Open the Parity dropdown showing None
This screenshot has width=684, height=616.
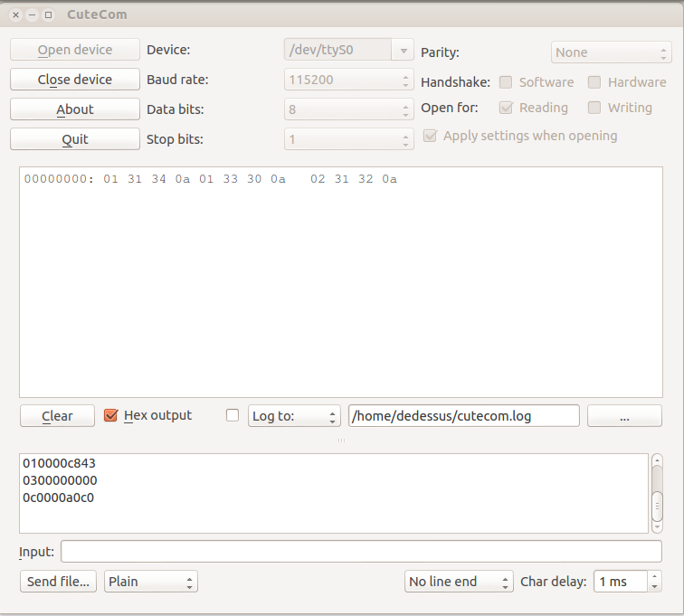(611, 52)
